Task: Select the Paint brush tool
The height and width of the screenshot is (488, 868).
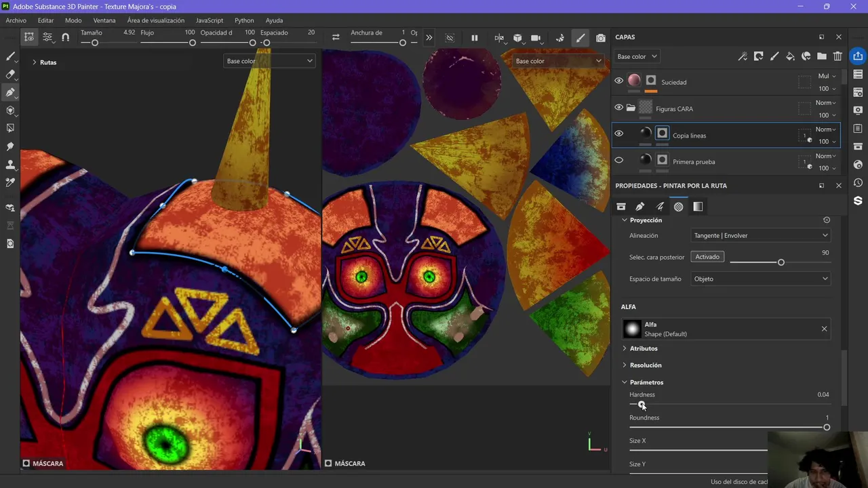Action: click(10, 56)
